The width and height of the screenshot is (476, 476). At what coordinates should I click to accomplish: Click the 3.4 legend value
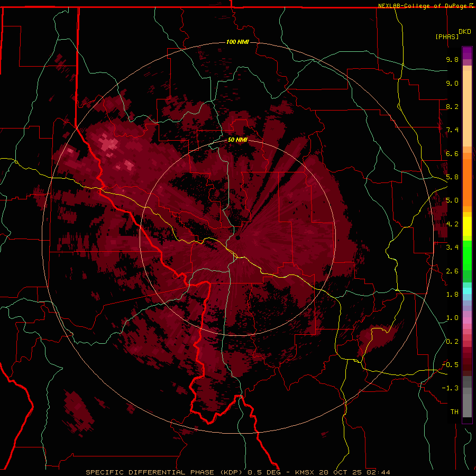point(452,248)
